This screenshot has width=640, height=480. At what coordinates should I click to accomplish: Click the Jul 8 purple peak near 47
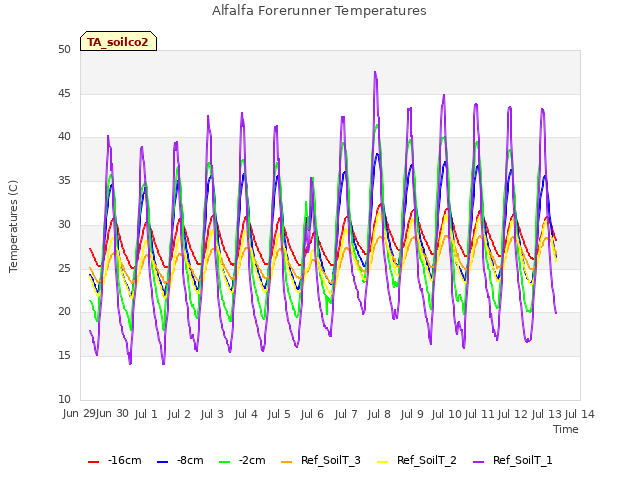click(375, 72)
